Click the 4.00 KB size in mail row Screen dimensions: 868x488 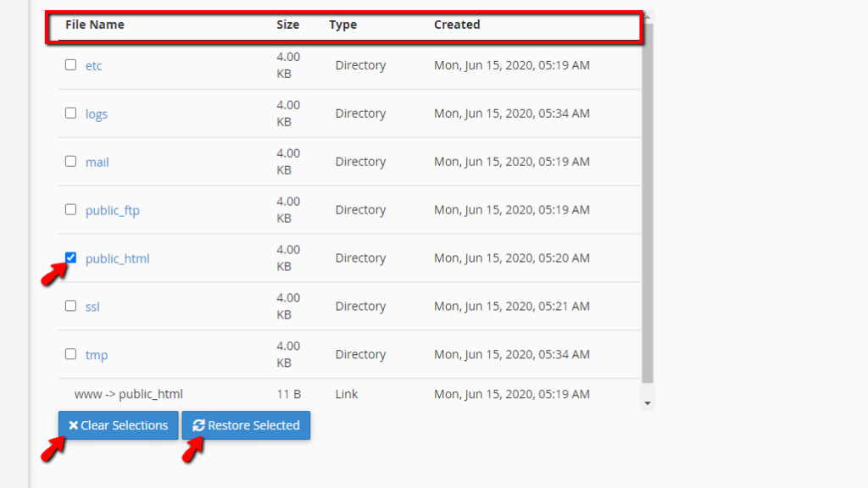[x=288, y=162]
